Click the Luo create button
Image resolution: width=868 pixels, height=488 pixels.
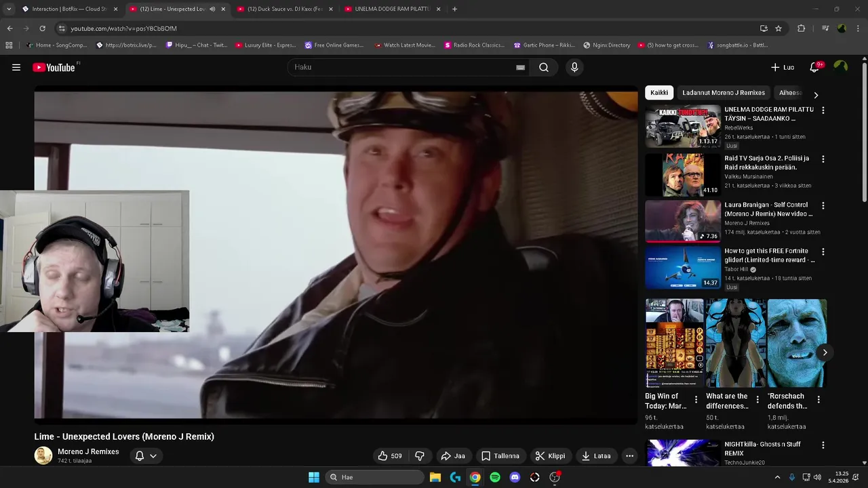tap(783, 67)
